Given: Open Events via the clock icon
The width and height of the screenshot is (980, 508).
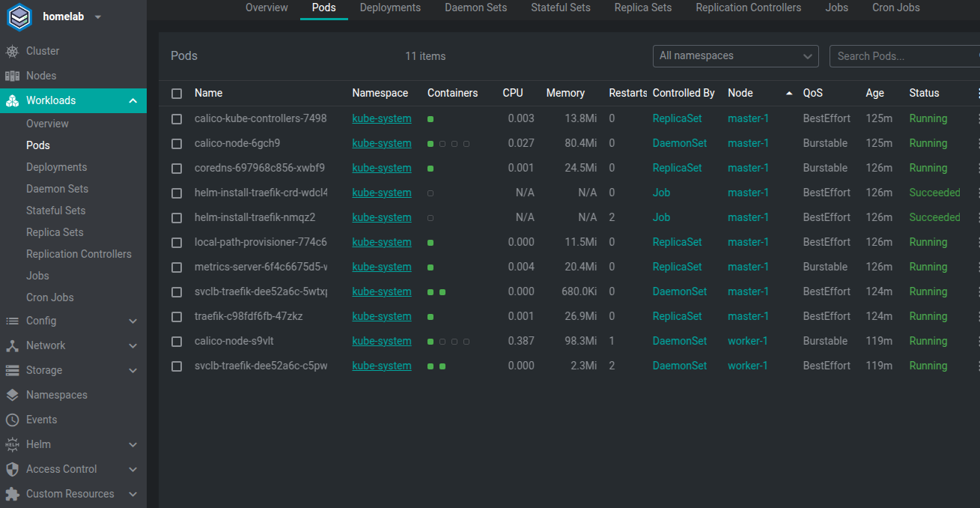Looking at the screenshot, I should (x=12, y=420).
